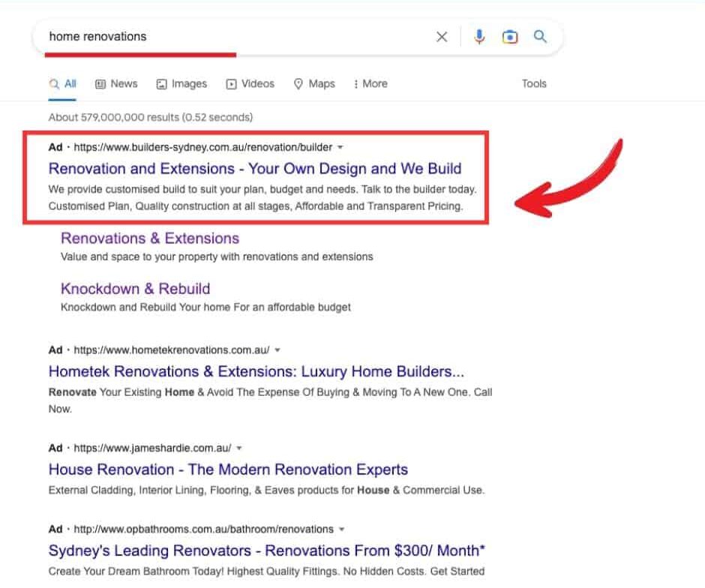
Task: Click the blue magnifying glass search button
Action: (540, 37)
